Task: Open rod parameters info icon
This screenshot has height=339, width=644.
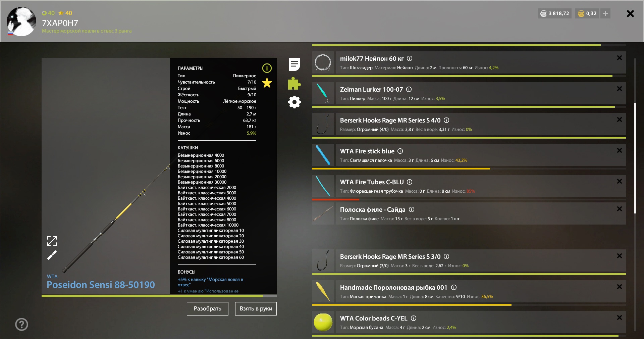Action: click(x=267, y=68)
